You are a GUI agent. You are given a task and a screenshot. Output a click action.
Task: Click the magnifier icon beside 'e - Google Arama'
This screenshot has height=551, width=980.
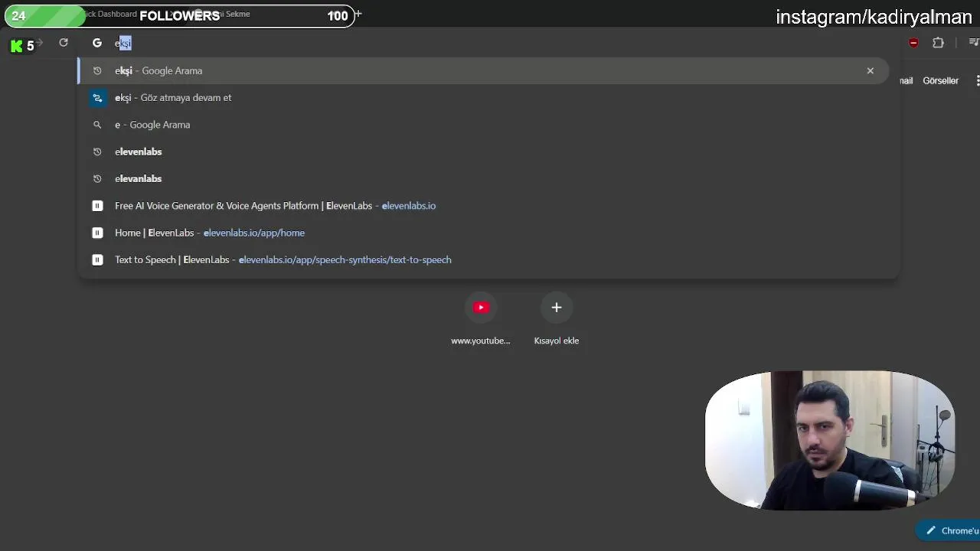click(x=97, y=125)
